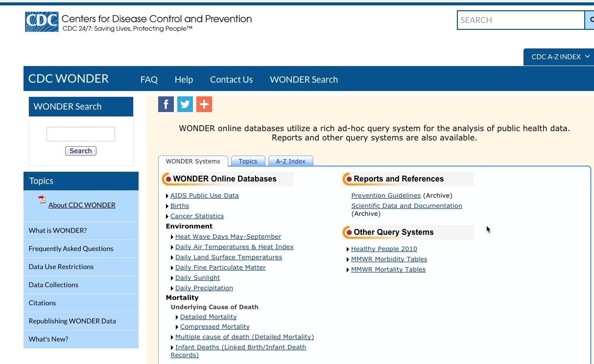Open Cancer Statistics link

point(197,216)
